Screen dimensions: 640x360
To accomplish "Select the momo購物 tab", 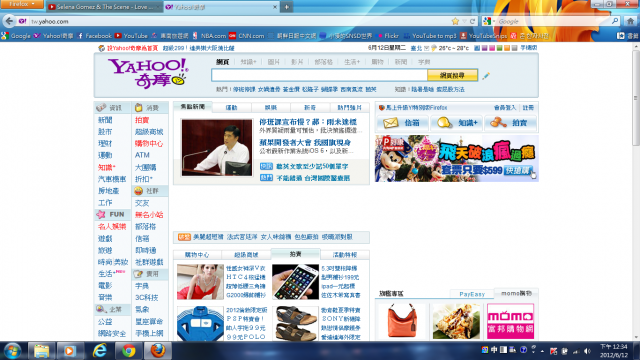I will (516, 293).
